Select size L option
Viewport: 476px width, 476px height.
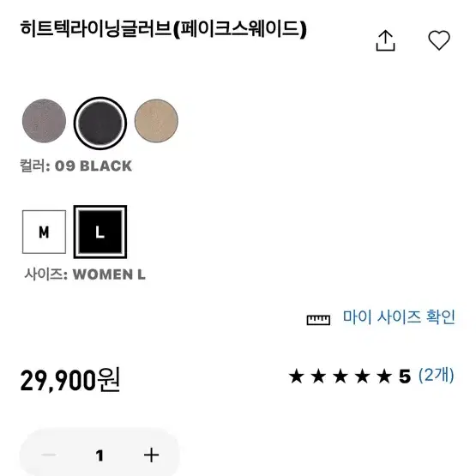[x=100, y=232]
